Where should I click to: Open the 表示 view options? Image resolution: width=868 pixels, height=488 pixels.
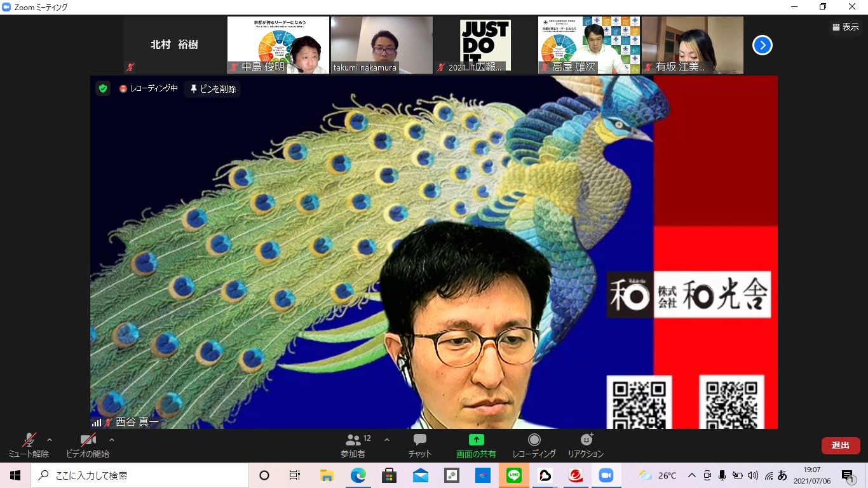tap(845, 27)
